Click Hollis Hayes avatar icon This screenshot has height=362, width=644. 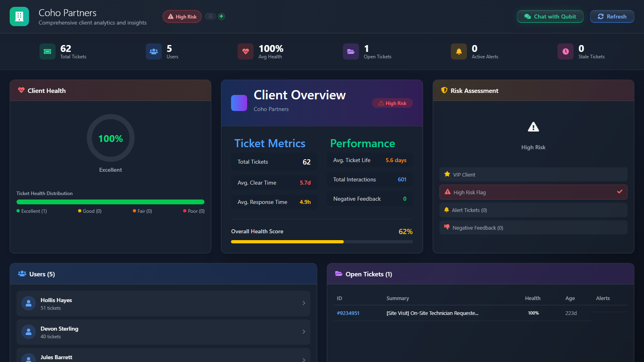coord(29,304)
